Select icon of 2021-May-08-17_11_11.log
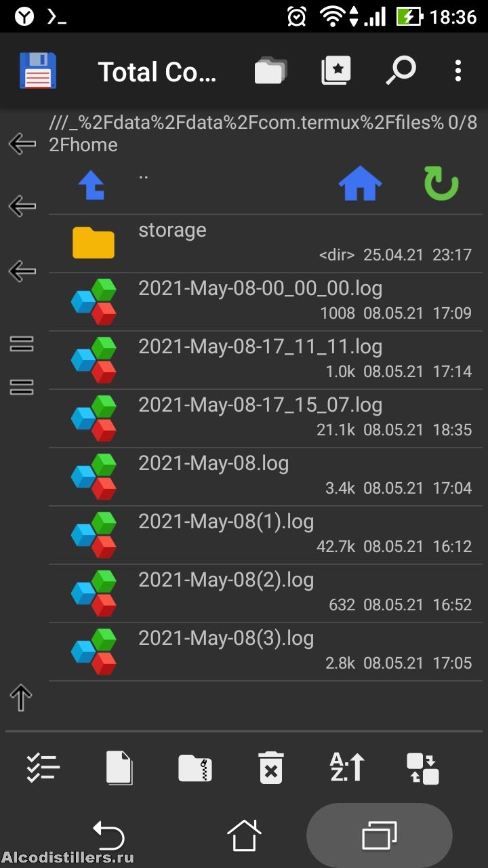 pos(94,360)
